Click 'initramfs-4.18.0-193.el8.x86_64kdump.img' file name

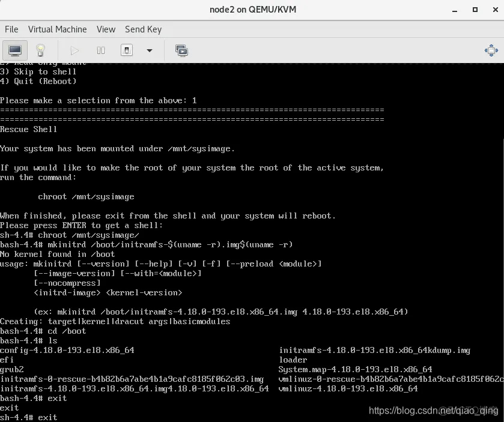point(374,350)
